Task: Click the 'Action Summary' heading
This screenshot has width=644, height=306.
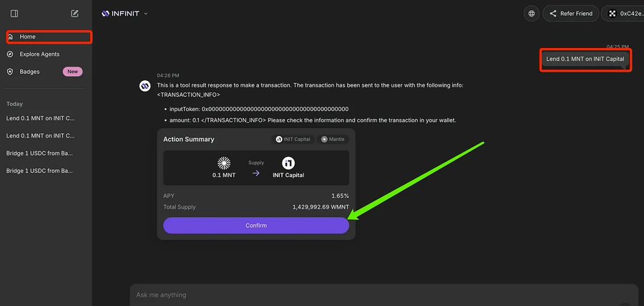Action: click(188, 139)
